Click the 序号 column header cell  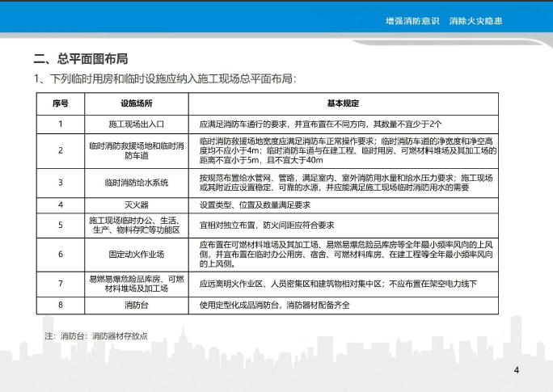point(61,103)
